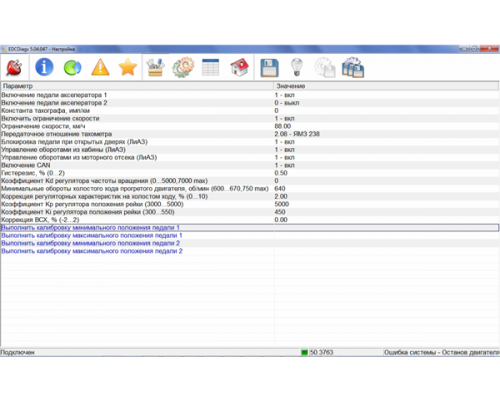Select the multiple floppy disks icon
The image size is (500, 400).
coord(353,67)
